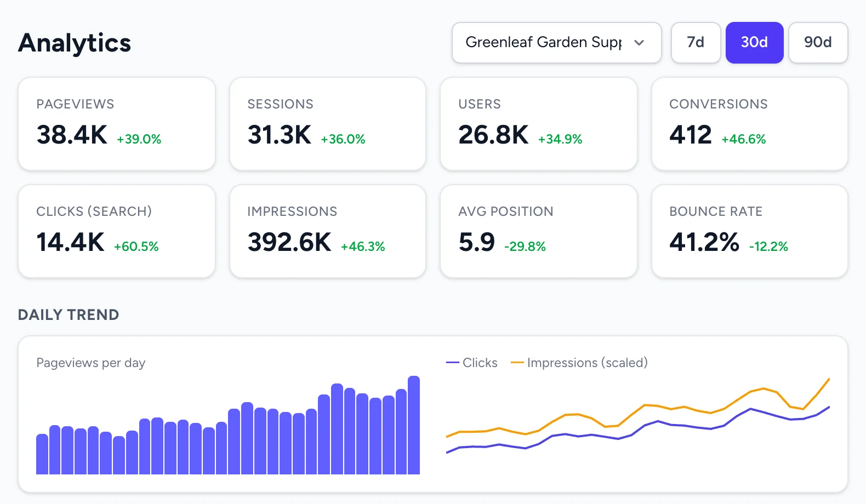Click the last bar in pageviews chart
Viewport: 866px width, 504px height.
(x=414, y=425)
